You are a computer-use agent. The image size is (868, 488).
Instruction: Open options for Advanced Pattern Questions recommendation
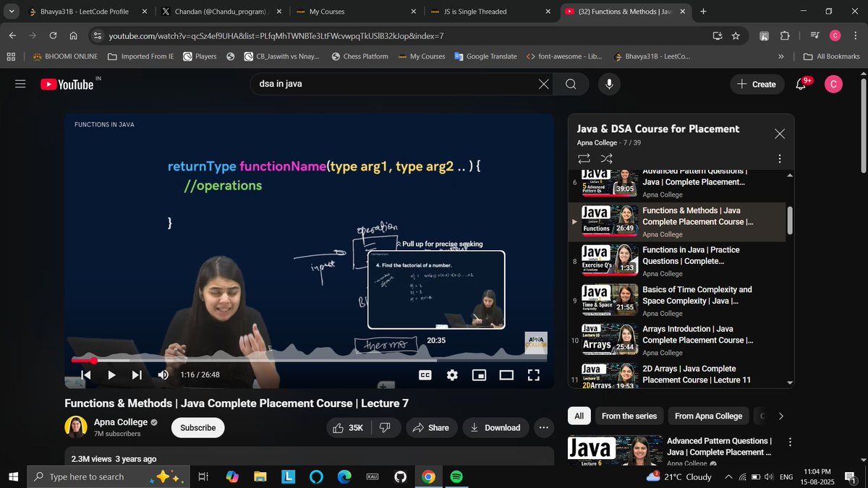point(790,442)
